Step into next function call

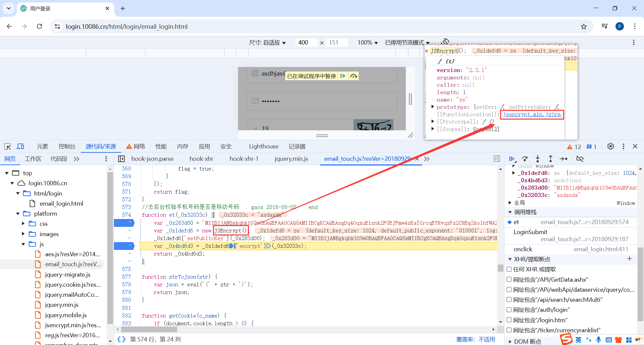[538, 159]
